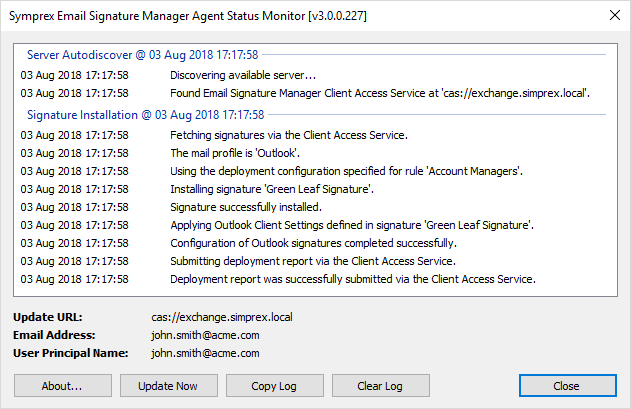Select the mail profile is 'Outlook' line
The width and height of the screenshot is (631, 409).
tap(244, 153)
